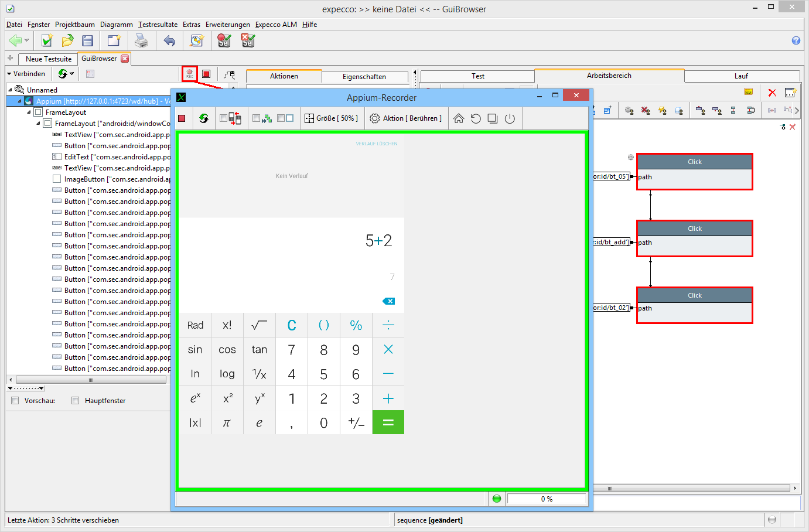This screenshot has width=809, height=532.
Task: Click the recorder progress bar showing 0 %
Action: point(546,499)
